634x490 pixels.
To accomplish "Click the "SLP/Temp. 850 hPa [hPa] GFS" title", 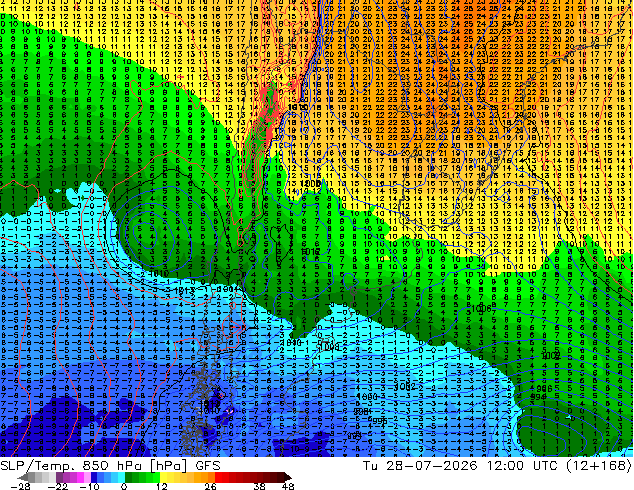I will 110,466.
